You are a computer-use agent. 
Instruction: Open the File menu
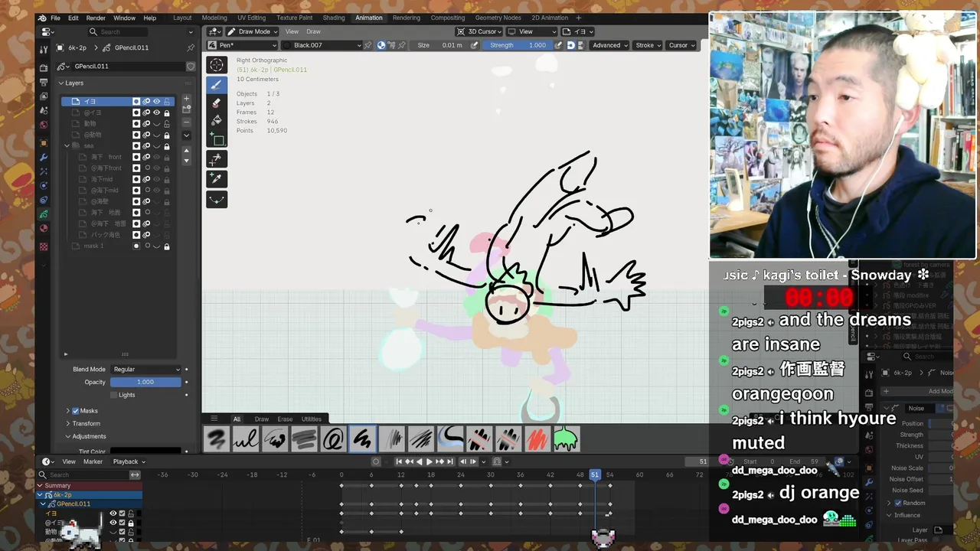click(x=55, y=18)
